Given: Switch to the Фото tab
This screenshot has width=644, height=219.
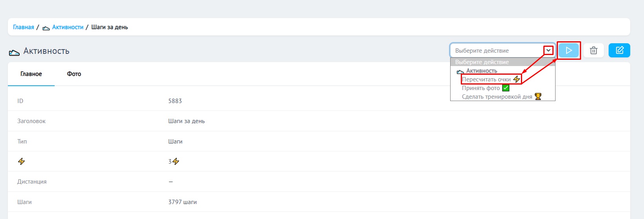Looking at the screenshot, I should (x=74, y=74).
